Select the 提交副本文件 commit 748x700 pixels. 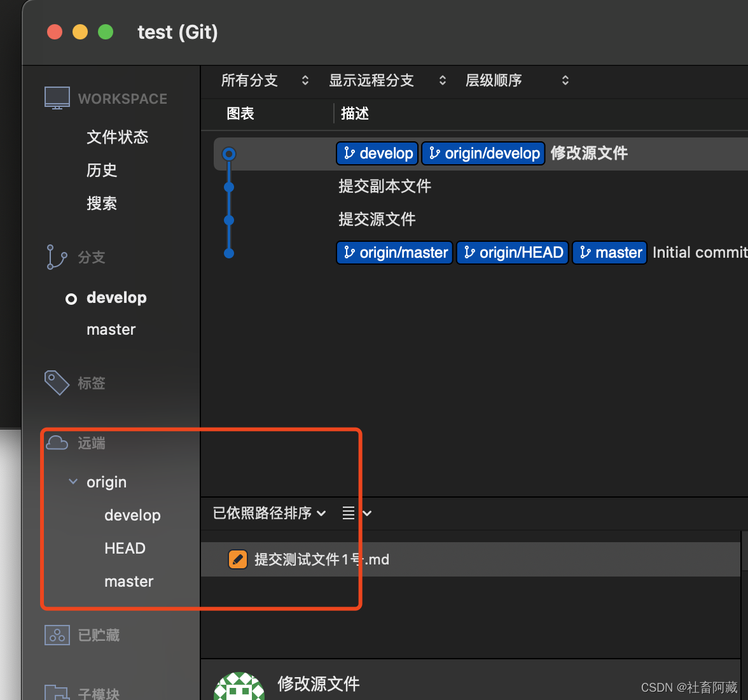[384, 186]
